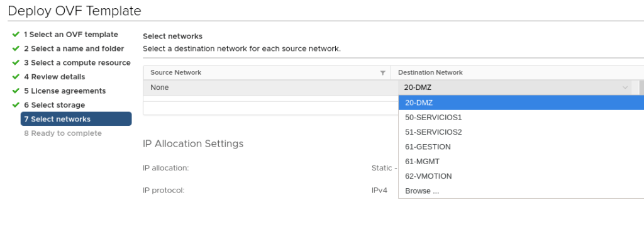Choose 62-VMOTION from the network list
The height and width of the screenshot is (234, 644).
[521, 177]
